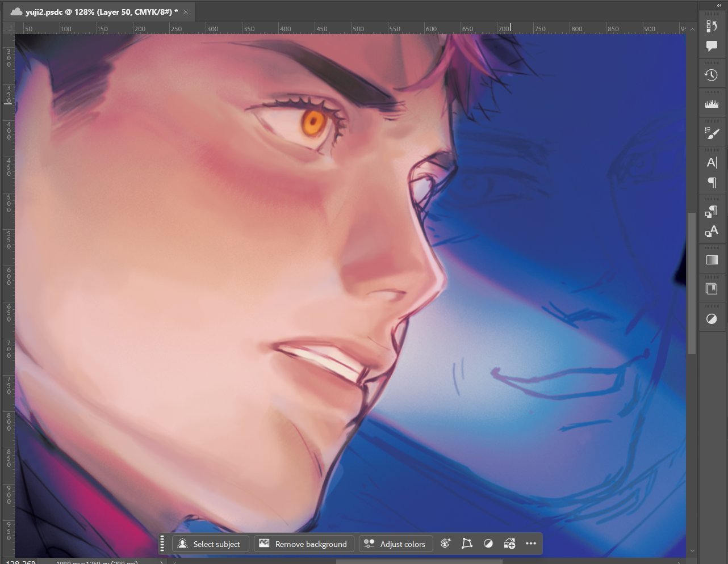Open the Comments panel
Viewport: 728px width, 564px height.
pyautogui.click(x=712, y=47)
